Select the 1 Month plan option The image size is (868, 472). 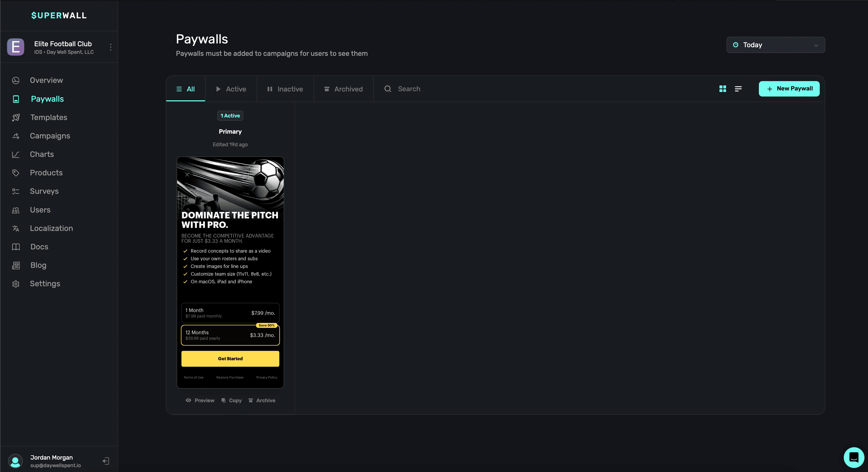tap(230, 313)
